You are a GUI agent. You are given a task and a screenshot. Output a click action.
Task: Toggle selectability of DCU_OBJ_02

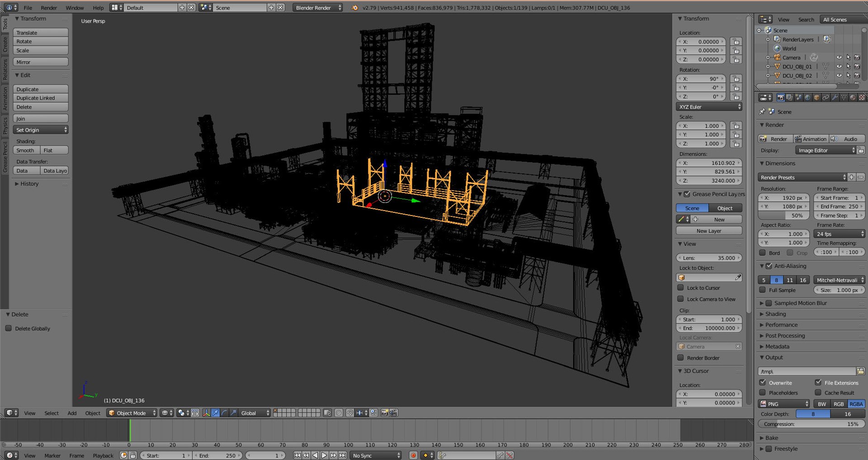click(848, 75)
